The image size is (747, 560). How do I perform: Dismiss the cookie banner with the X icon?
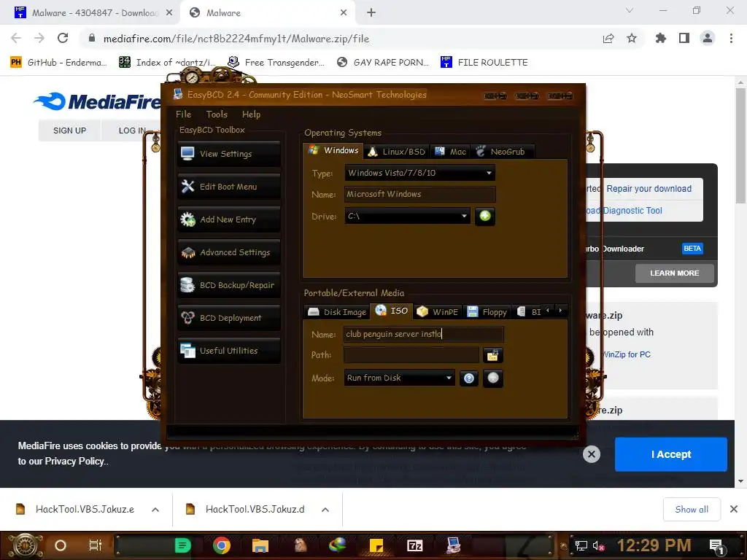pyautogui.click(x=591, y=454)
